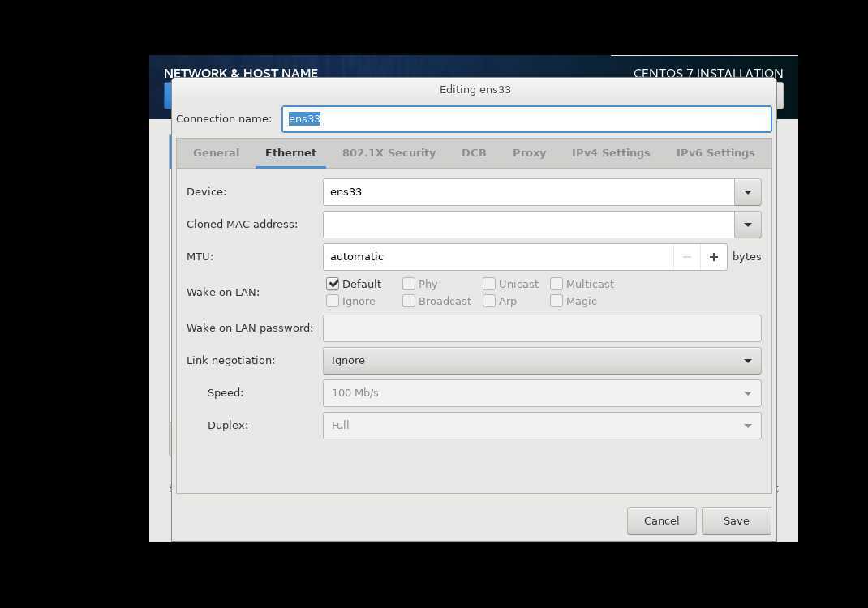
Task: Click the Connection name input field
Action: [526, 119]
